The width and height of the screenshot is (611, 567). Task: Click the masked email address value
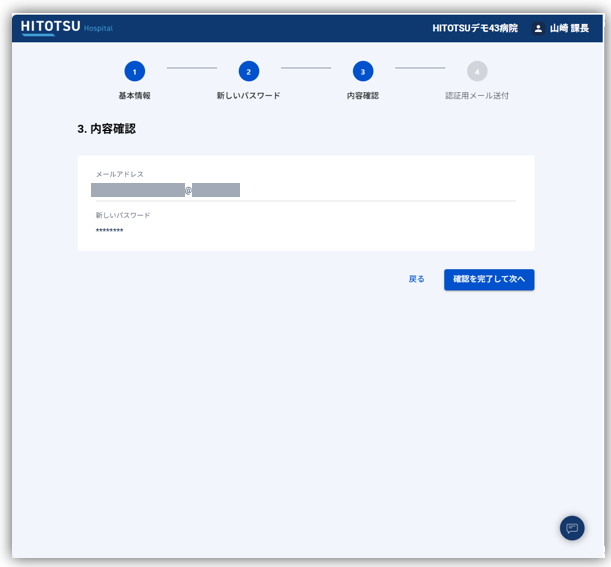165,190
